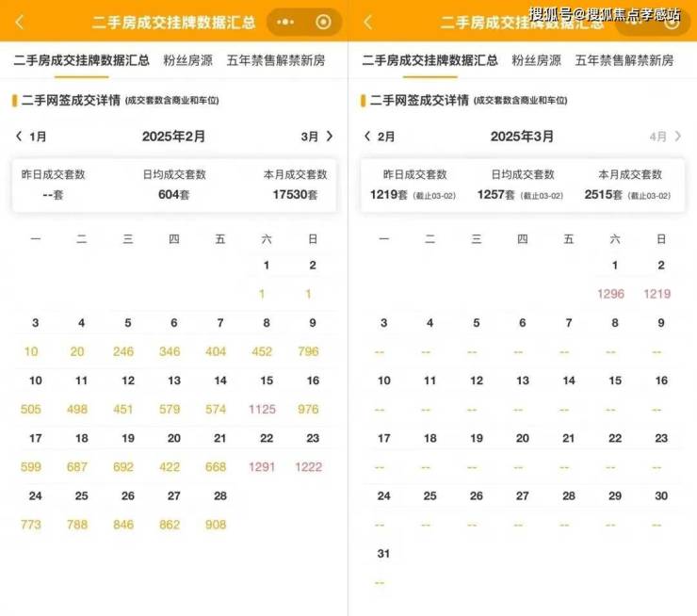
Task: Open 五年禁售解禁新房 tab in left panel
Action: click(276, 60)
